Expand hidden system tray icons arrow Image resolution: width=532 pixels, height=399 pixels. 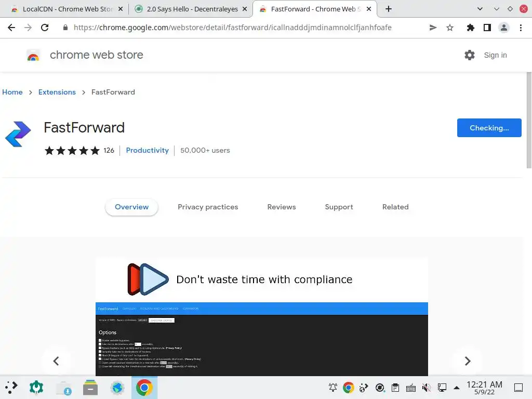[457, 388]
